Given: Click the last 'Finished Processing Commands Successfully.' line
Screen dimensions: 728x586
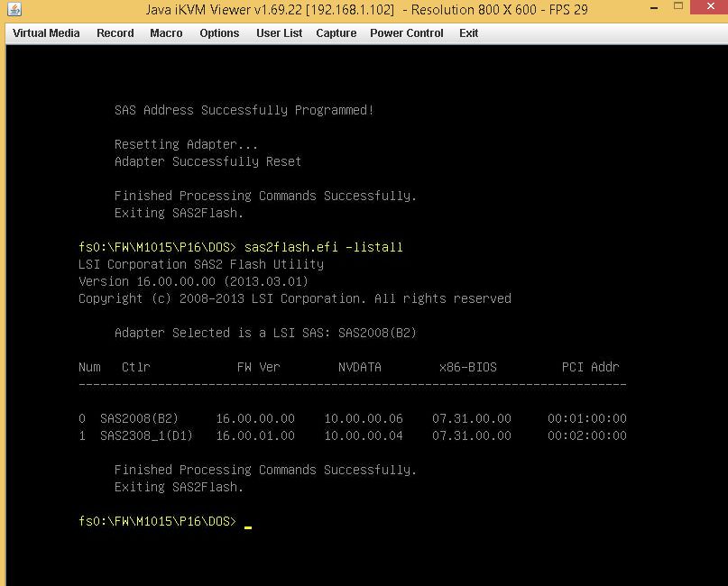Looking at the screenshot, I should pyautogui.click(x=265, y=470).
